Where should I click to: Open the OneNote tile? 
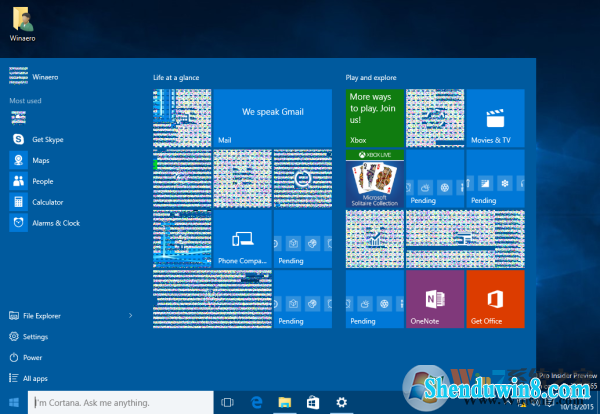click(435, 299)
